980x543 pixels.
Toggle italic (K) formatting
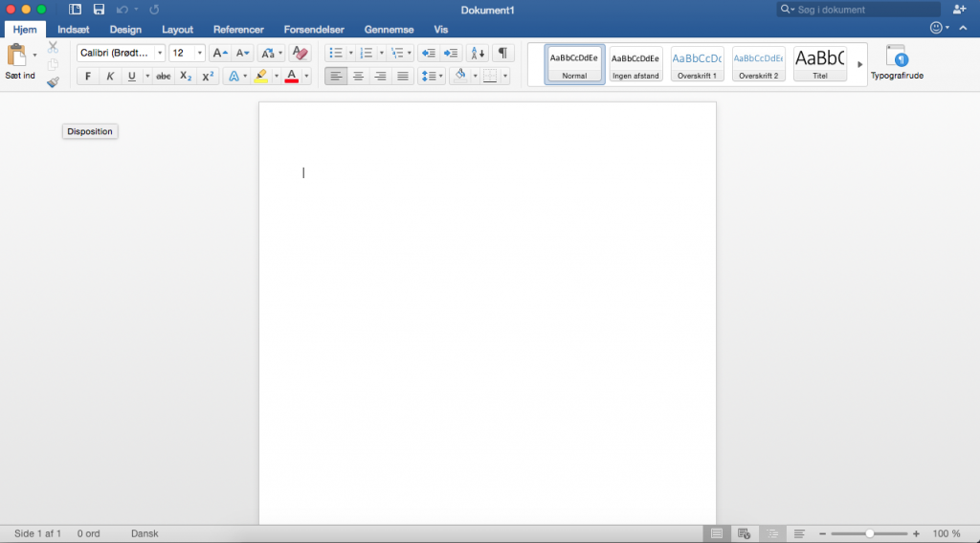(110, 77)
